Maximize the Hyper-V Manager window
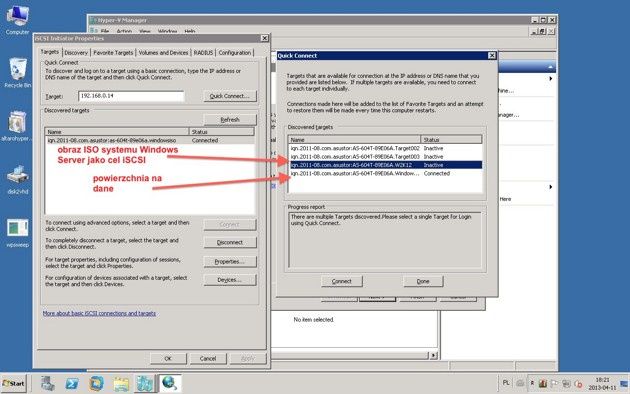Screen dimensions: 630x394 (543, 20)
